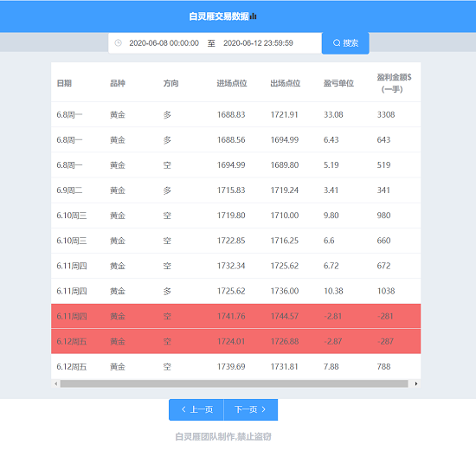Click the 出场点位 column header
476x457 pixels.
[x=285, y=83]
